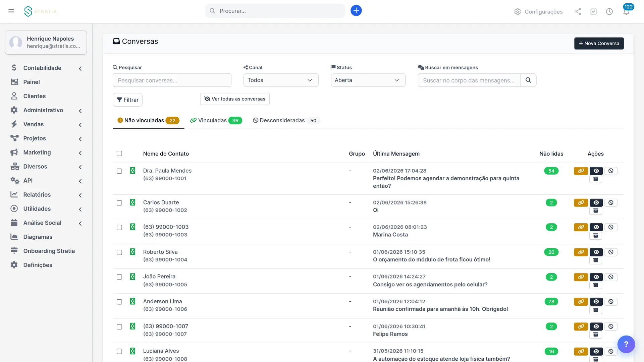Image resolution: width=644 pixels, height=362 pixels.
Task: Click the link icon for Anderson Lima
Action: click(x=581, y=302)
